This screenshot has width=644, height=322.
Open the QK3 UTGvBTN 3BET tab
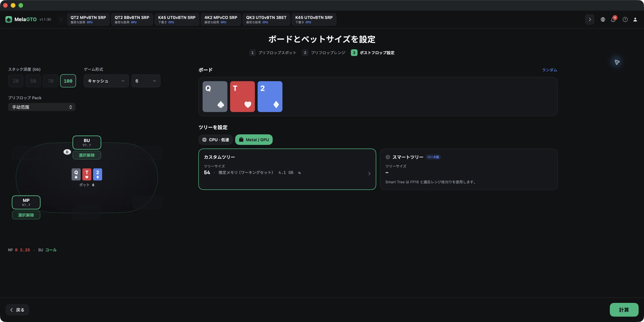(x=266, y=19)
